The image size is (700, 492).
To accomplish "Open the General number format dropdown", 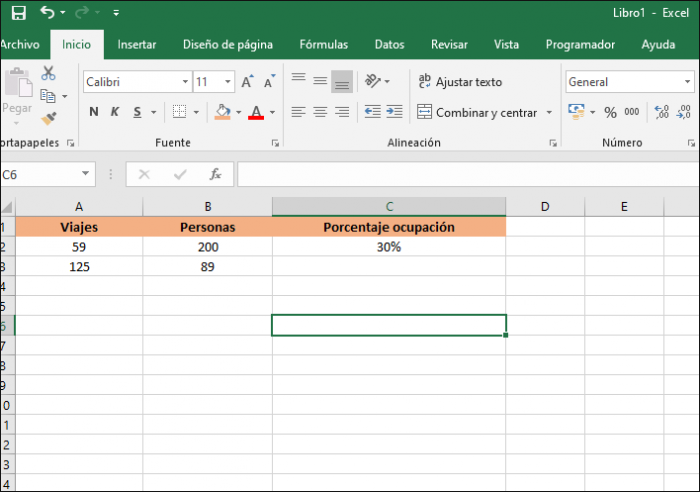I will pos(688,82).
